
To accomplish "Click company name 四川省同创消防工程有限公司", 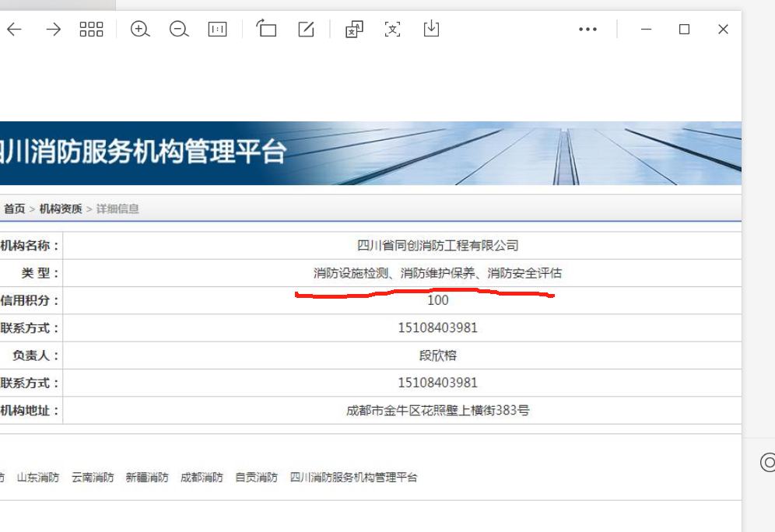I will click(x=438, y=246).
